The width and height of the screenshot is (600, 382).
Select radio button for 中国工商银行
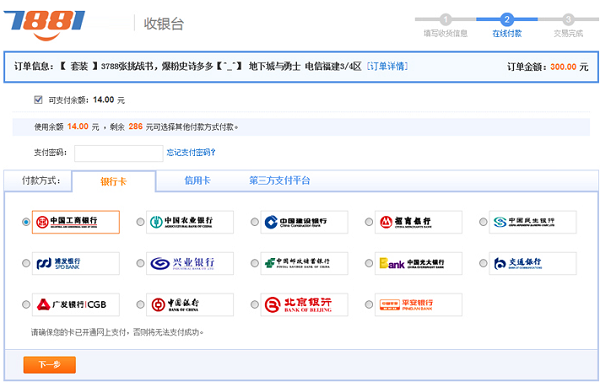tap(26, 222)
